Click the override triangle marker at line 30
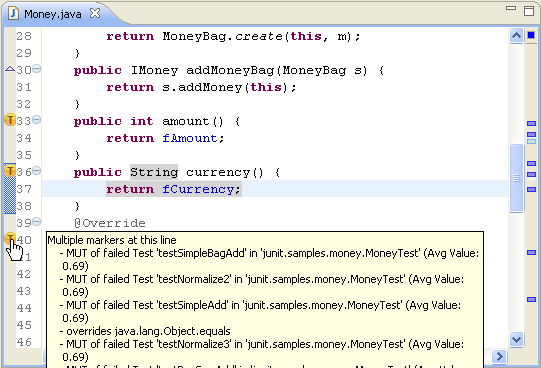Image resolution: width=541 pixels, height=368 pixels. pyautogui.click(x=10, y=69)
